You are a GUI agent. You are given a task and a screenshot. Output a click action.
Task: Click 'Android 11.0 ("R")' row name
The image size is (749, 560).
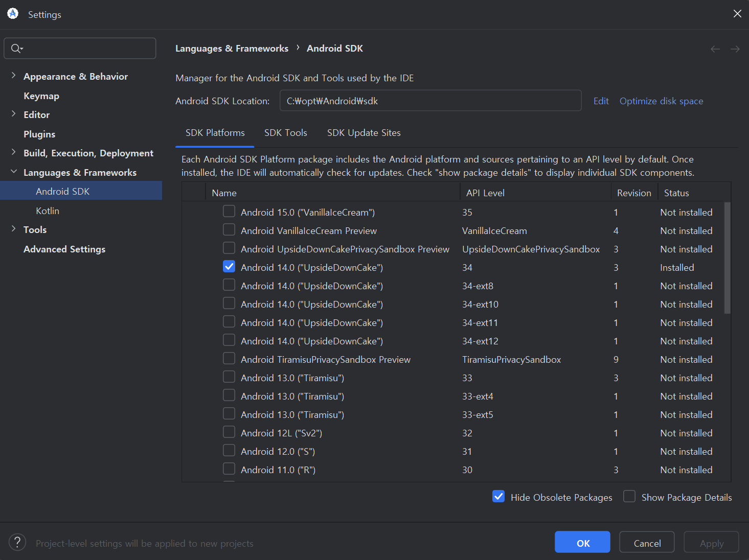(278, 470)
